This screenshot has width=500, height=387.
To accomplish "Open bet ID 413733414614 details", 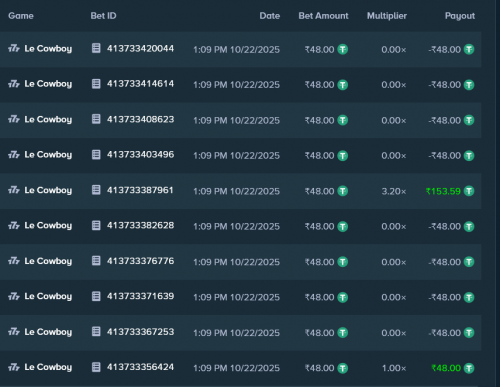I will (x=140, y=84).
